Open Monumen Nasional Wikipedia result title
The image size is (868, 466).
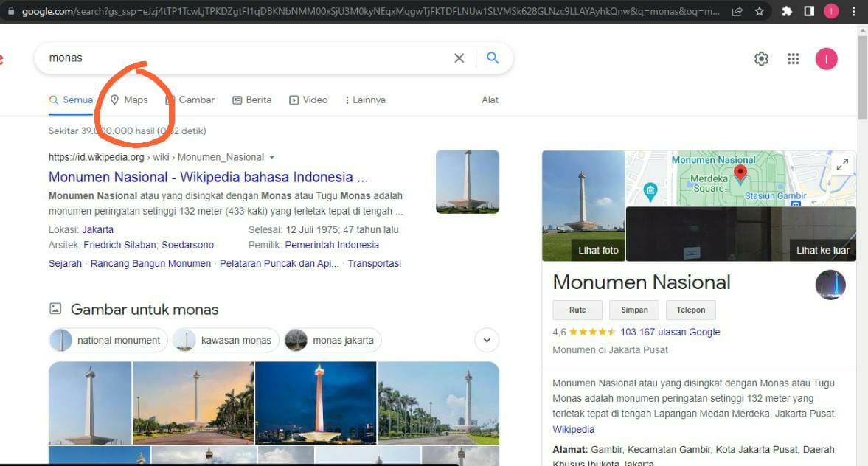[208, 177]
